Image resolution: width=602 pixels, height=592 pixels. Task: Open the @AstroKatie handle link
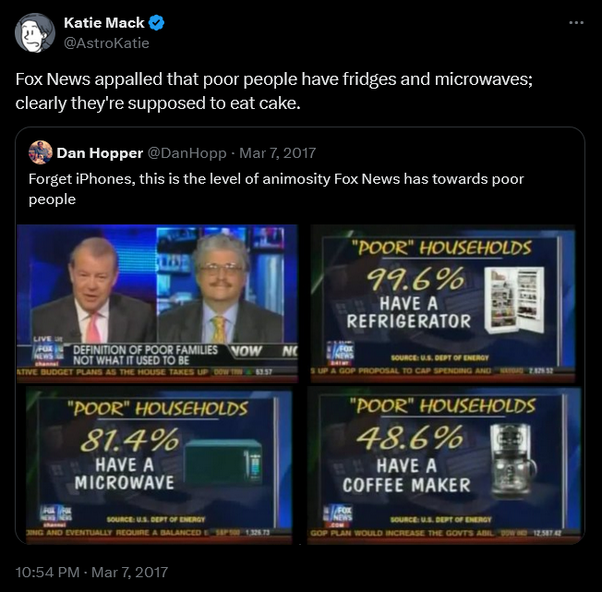[x=106, y=43]
